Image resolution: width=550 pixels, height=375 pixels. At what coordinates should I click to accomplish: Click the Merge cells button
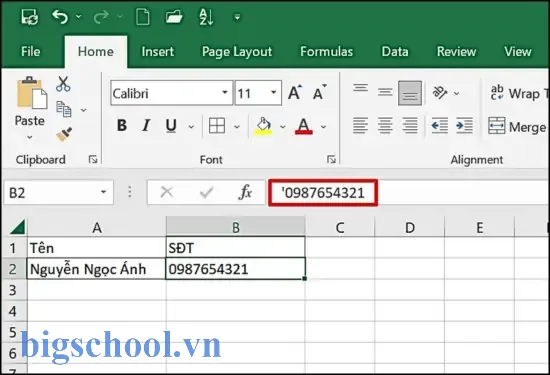(518, 126)
